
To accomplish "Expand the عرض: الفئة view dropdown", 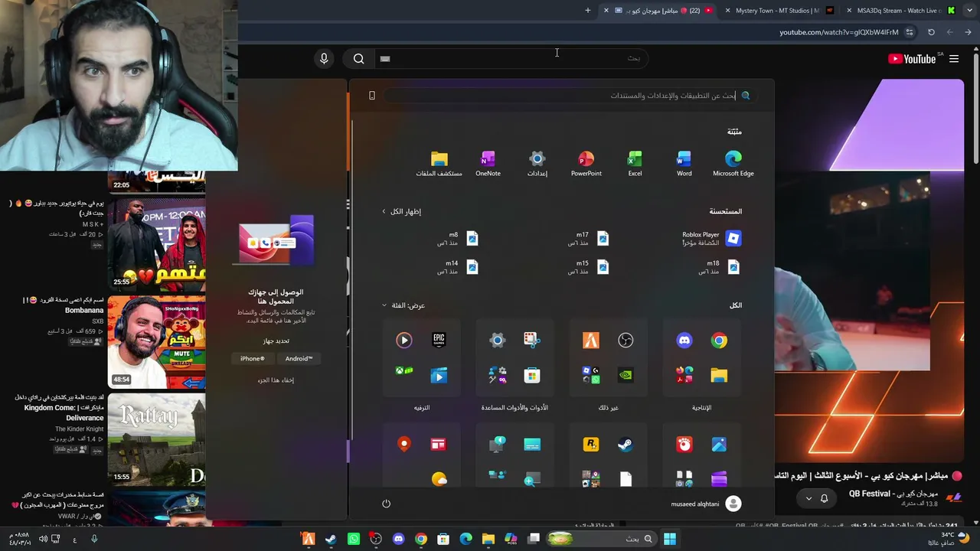I will [x=403, y=305].
